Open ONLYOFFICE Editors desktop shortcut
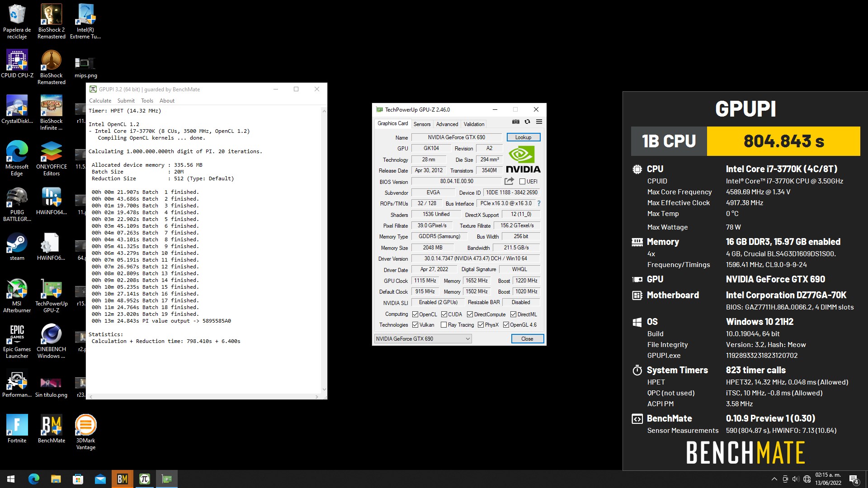The image size is (868, 488). (x=52, y=158)
